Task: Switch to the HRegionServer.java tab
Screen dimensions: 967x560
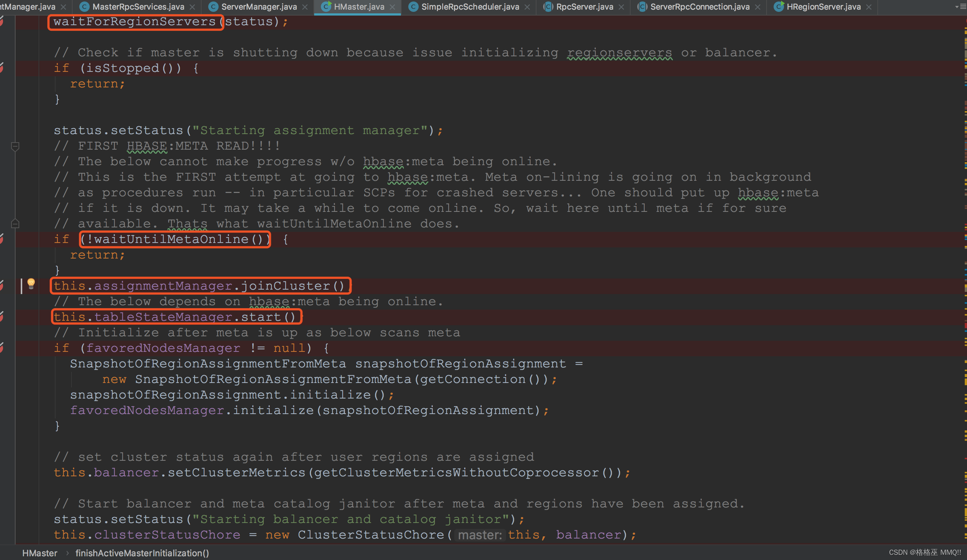Action: click(x=823, y=7)
